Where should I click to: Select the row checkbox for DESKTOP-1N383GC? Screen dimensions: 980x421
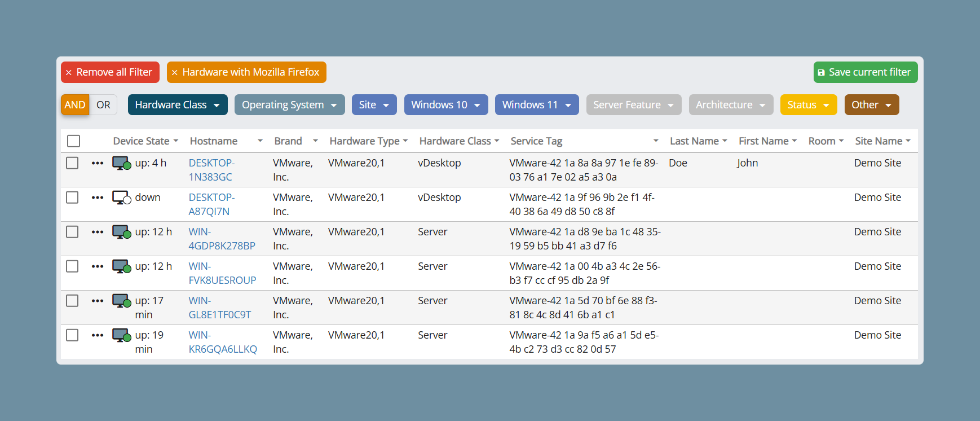click(72, 163)
